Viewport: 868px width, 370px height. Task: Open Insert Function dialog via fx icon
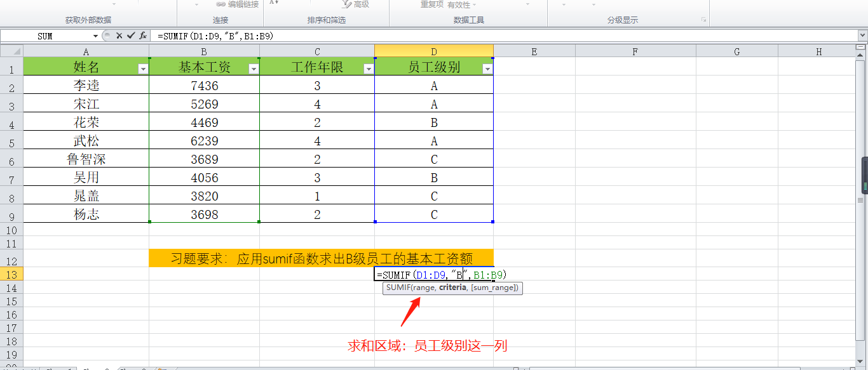coord(144,36)
